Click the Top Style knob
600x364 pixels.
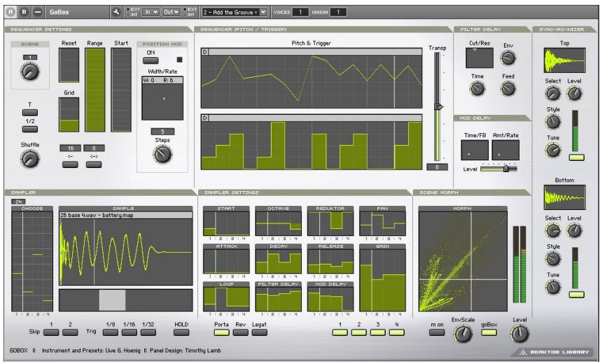[553, 121]
